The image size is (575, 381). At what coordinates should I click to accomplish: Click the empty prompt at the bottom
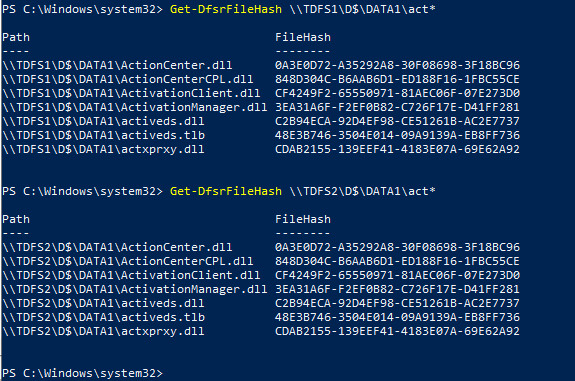(82, 373)
